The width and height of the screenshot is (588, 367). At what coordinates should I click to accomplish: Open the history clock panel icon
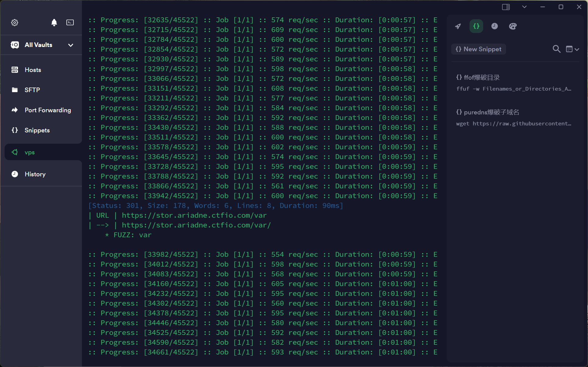[x=494, y=26]
